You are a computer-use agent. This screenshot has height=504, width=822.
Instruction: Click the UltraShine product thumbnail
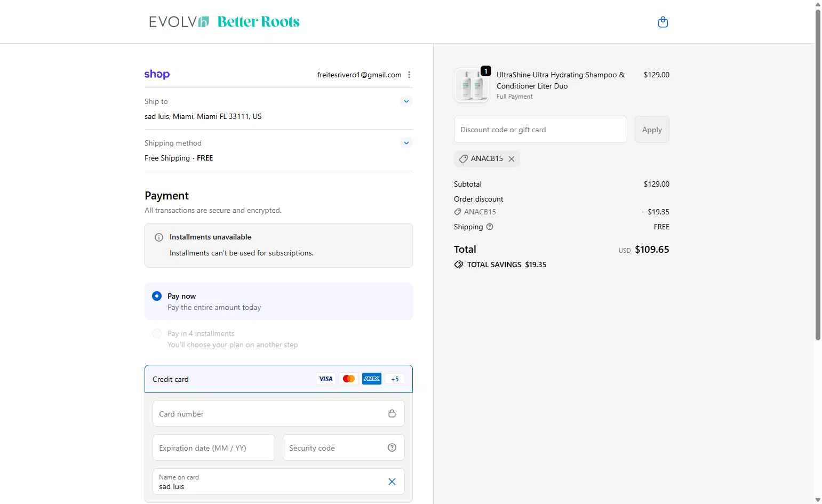point(472,85)
